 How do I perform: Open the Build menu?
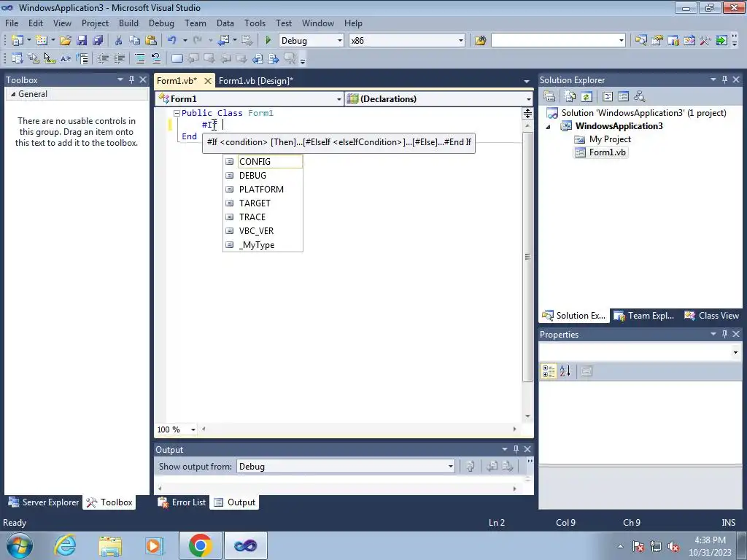click(x=128, y=23)
